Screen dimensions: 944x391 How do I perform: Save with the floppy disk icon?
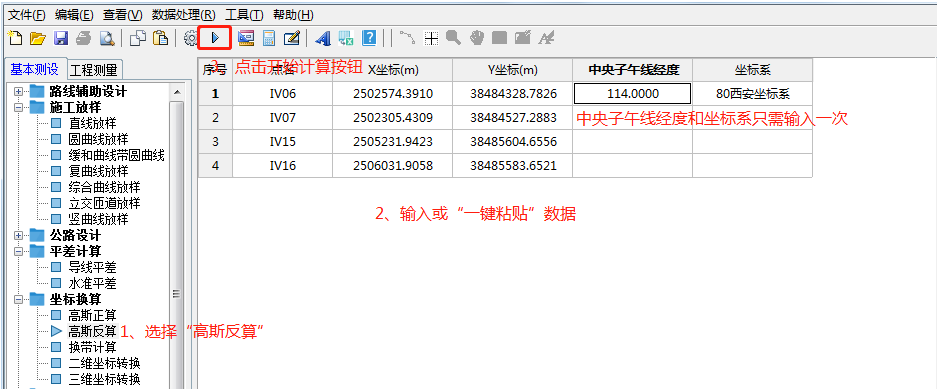[x=61, y=39]
